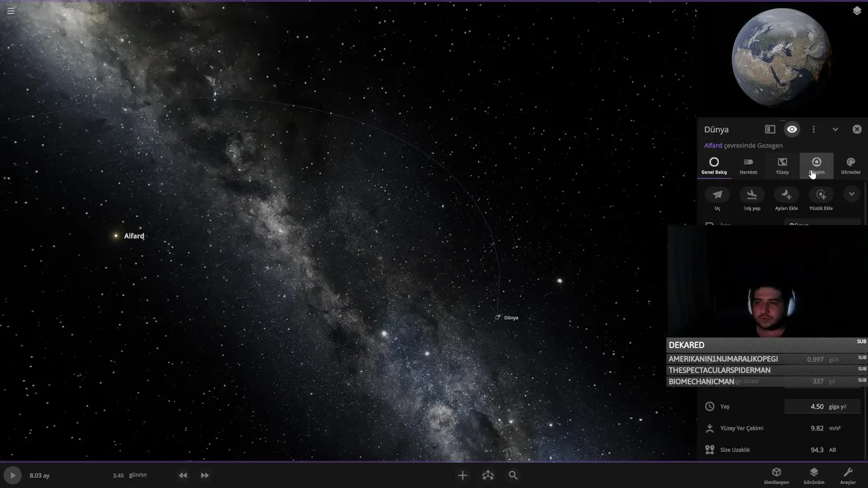
Task: Open the three-dot options menu for Dünya
Action: point(814,129)
